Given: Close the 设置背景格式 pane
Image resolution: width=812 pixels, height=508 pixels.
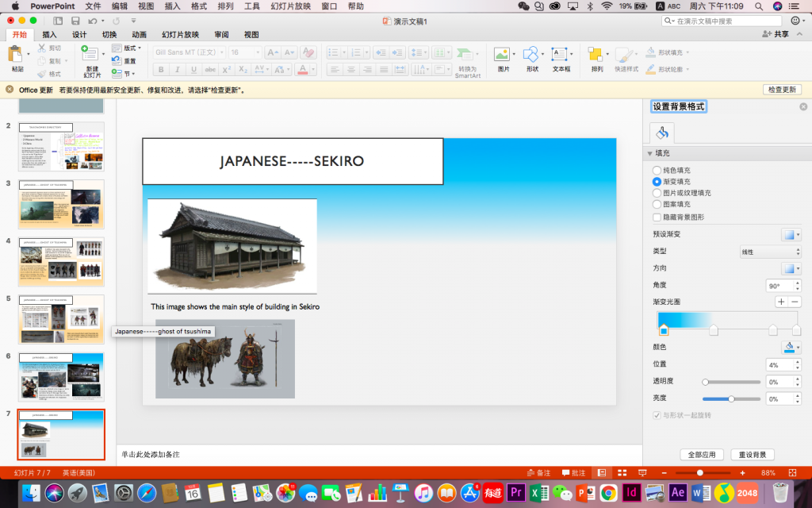Looking at the screenshot, I should point(803,106).
